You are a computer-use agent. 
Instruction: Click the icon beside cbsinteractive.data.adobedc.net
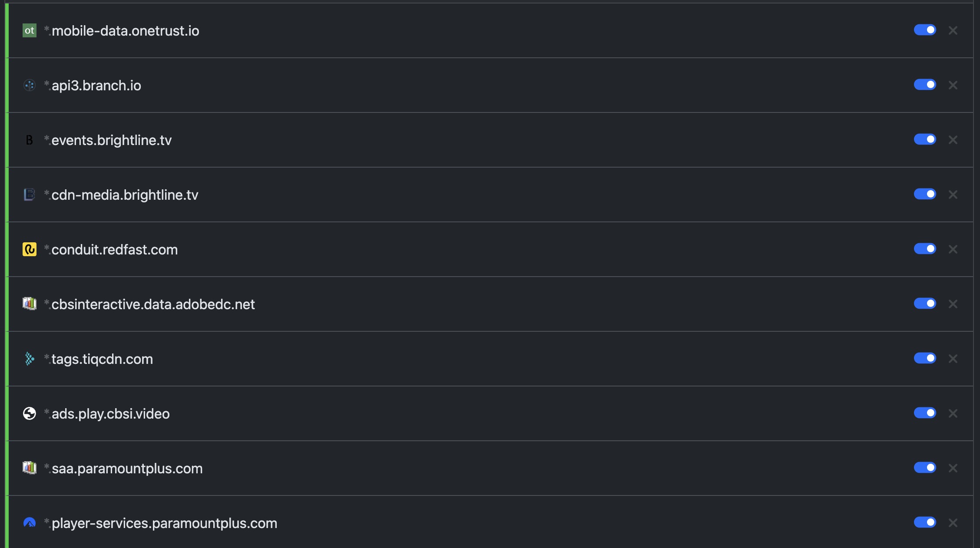[x=30, y=304]
